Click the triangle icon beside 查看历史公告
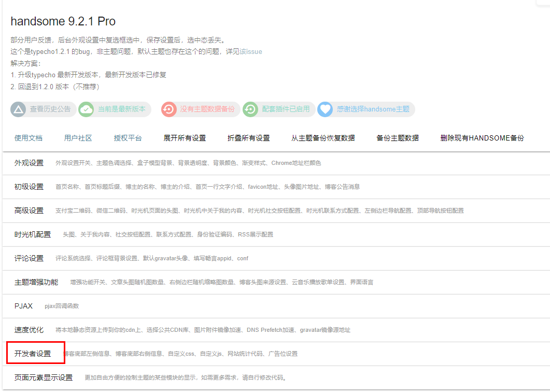The height and width of the screenshot is (392, 550). [18, 109]
